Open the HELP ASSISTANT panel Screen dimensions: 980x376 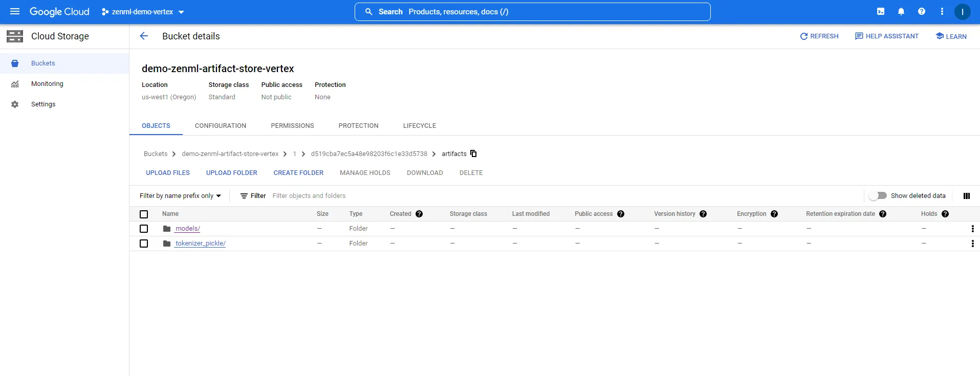887,36
